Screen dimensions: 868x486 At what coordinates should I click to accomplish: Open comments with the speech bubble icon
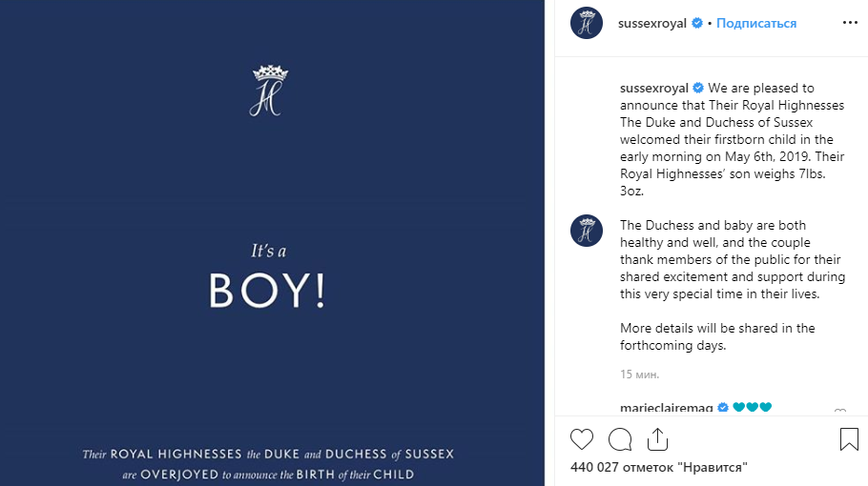(620, 439)
